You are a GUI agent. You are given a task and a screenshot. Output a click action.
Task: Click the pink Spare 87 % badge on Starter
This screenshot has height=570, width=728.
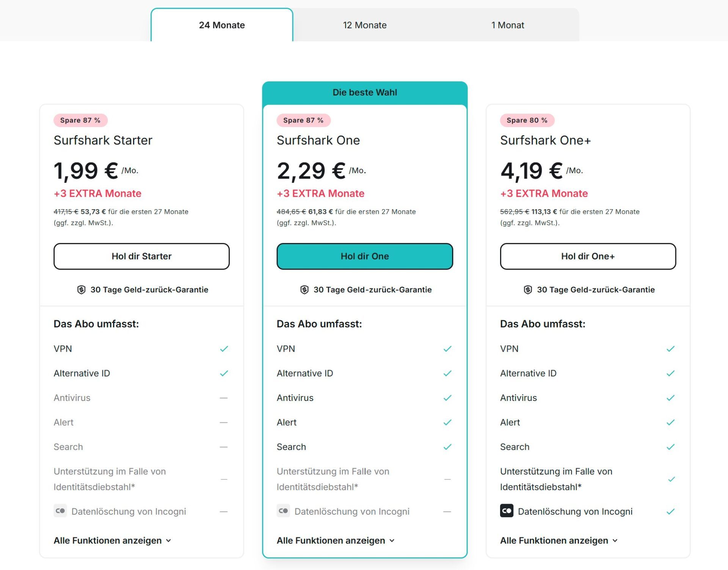click(80, 120)
